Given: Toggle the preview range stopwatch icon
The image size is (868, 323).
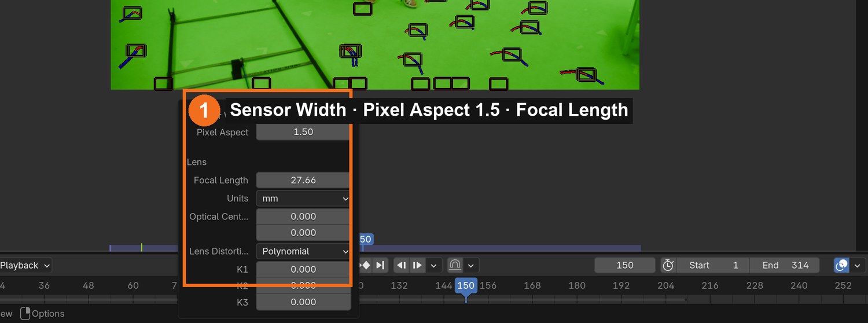Looking at the screenshot, I should pos(668,265).
